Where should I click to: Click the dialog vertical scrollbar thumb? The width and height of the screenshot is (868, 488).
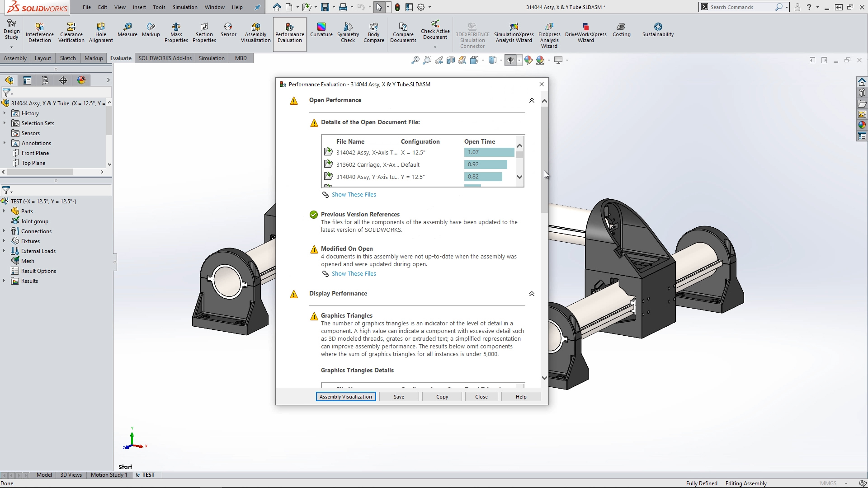click(544, 160)
